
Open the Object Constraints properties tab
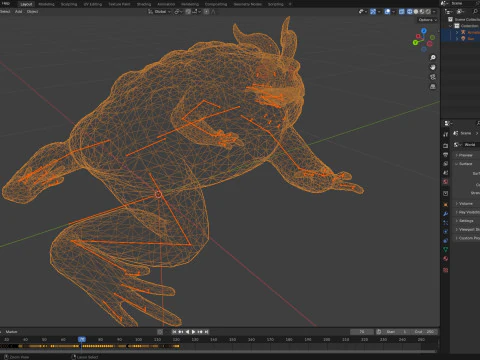[446, 241]
